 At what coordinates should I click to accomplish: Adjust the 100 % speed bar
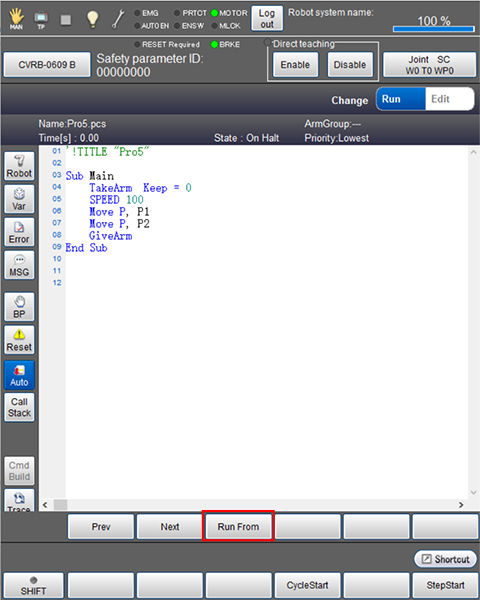433,29
